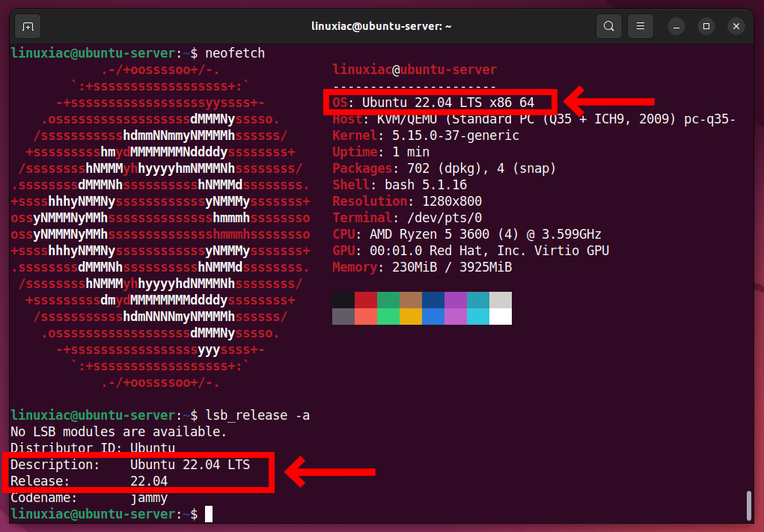Open the hamburger menu

click(x=640, y=25)
